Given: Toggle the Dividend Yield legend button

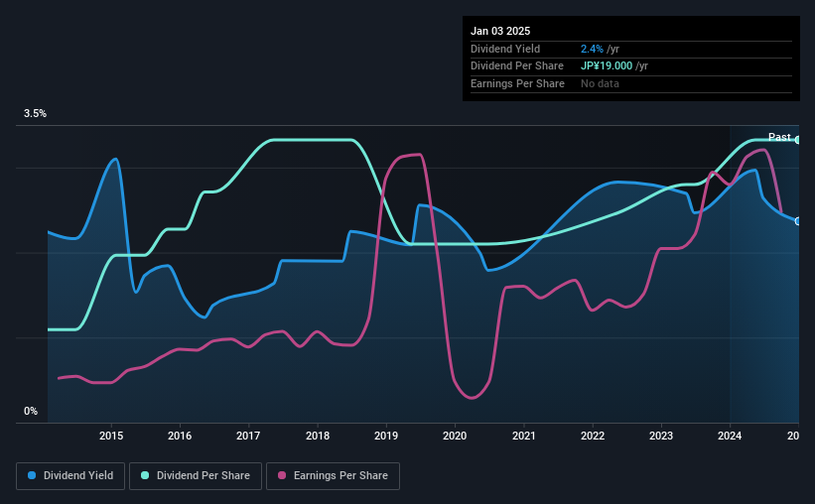Looking at the screenshot, I should point(70,475).
